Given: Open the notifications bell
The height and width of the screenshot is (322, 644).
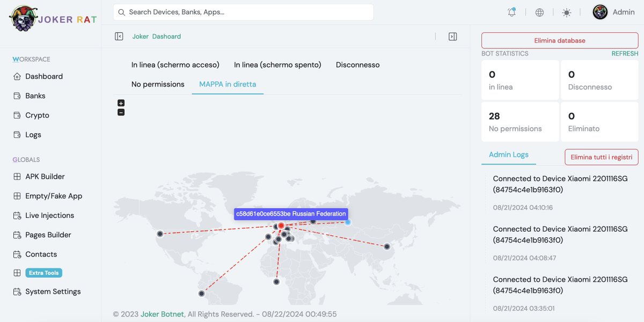Looking at the screenshot, I should point(512,12).
